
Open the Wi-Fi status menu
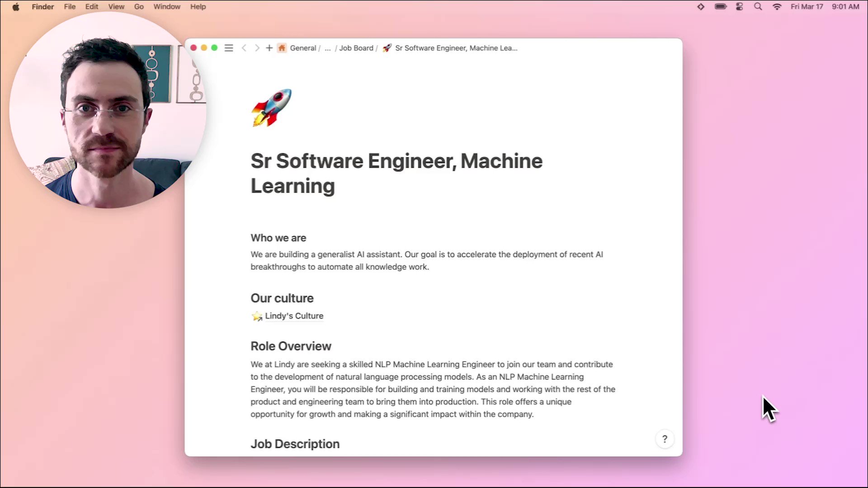click(x=777, y=7)
